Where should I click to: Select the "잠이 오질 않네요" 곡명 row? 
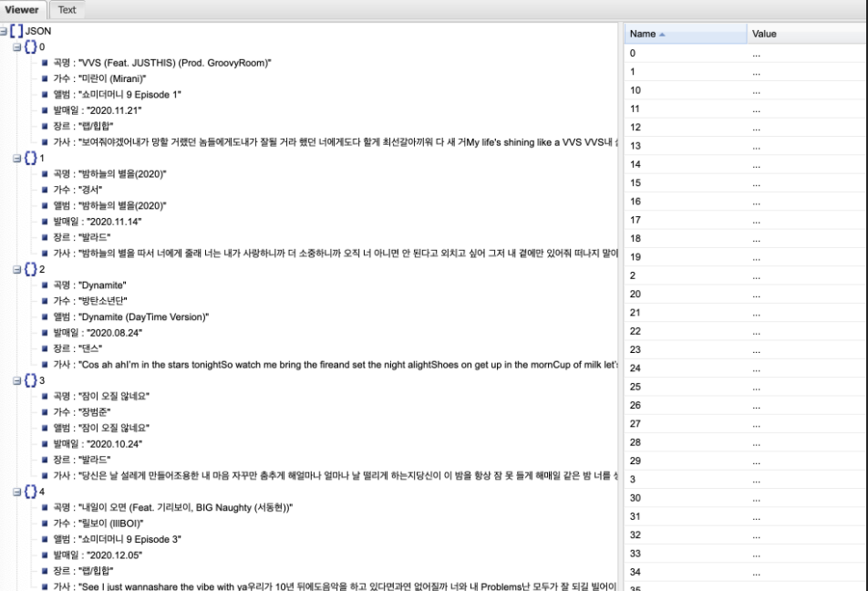[101, 397]
